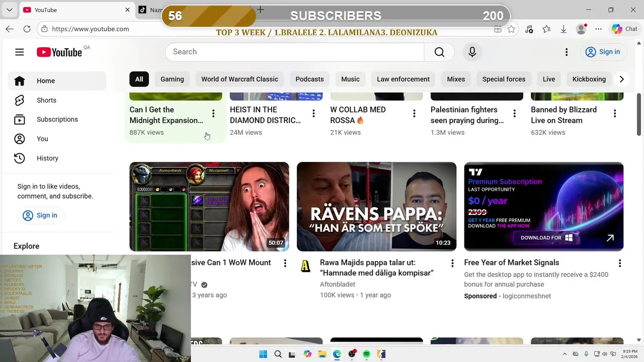This screenshot has height=362, width=644.
Task: Open the You section in the sidebar
Action: click(x=57, y=139)
